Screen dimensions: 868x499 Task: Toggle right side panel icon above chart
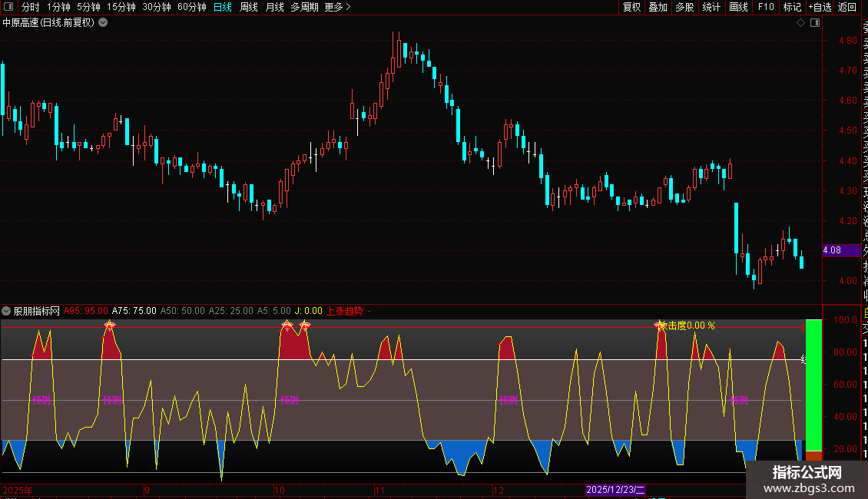pyautogui.click(x=815, y=23)
